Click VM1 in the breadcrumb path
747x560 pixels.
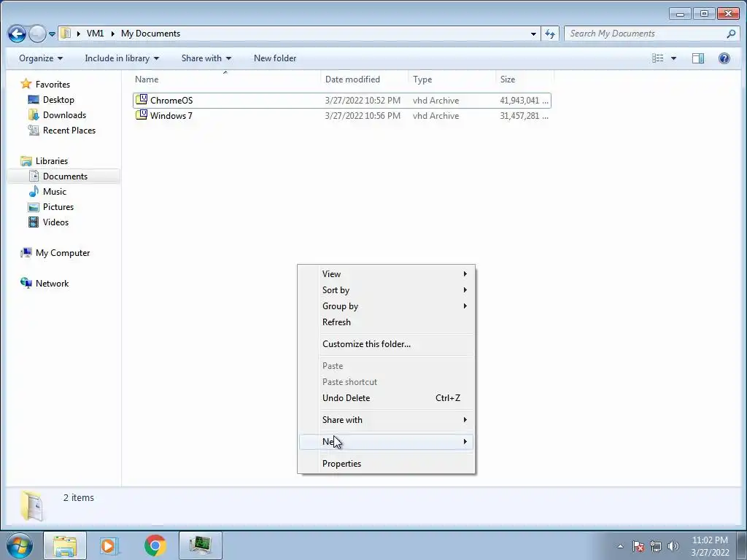click(95, 34)
